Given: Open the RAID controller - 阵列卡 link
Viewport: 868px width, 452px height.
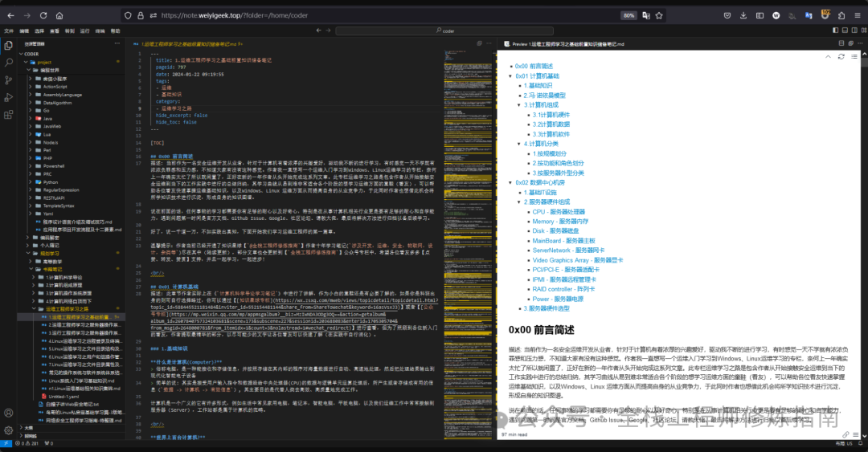Looking at the screenshot, I should [x=563, y=289].
